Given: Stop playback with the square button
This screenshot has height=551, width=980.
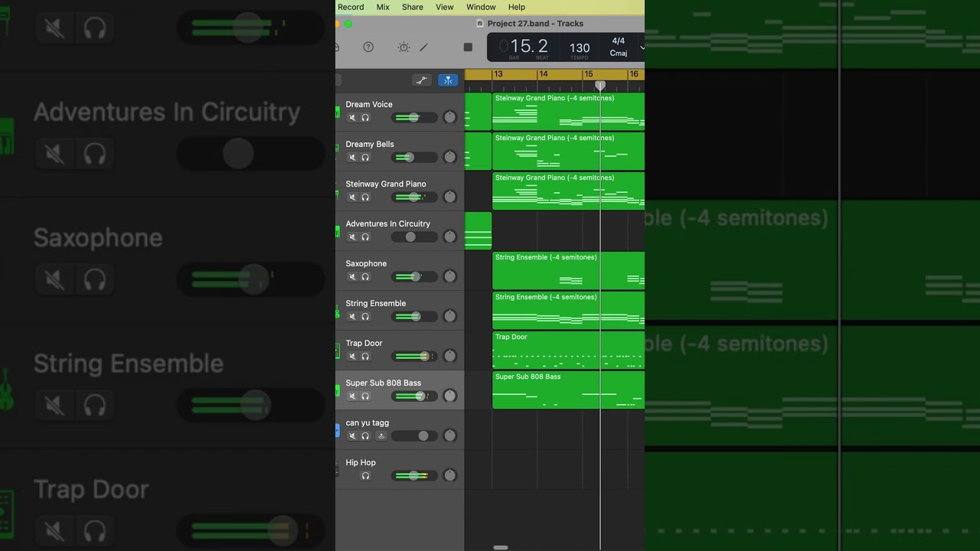Looking at the screenshot, I should pyautogui.click(x=468, y=47).
